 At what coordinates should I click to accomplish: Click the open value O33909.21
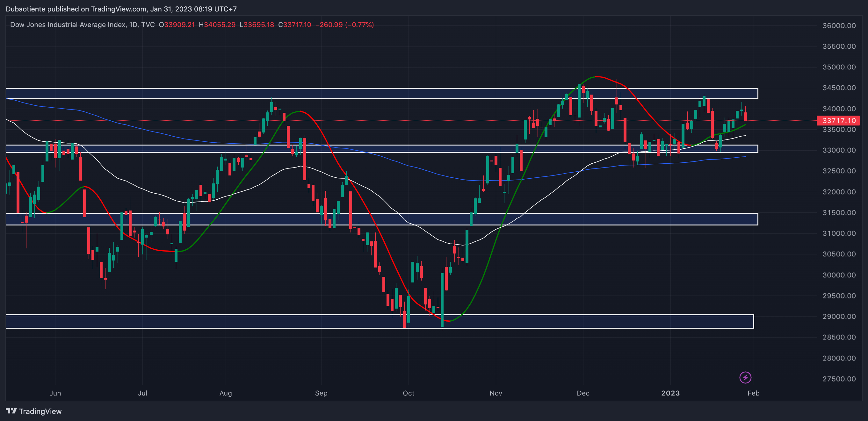tap(177, 25)
